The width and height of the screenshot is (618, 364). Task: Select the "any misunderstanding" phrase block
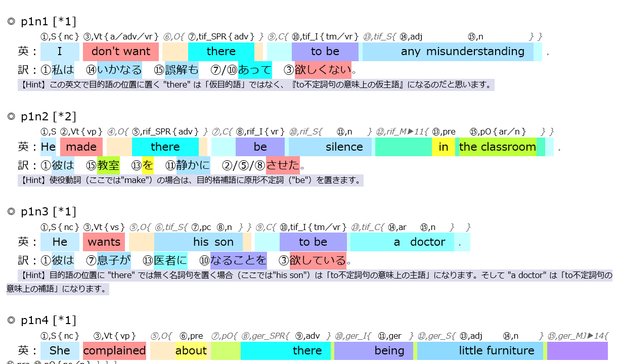click(x=448, y=52)
